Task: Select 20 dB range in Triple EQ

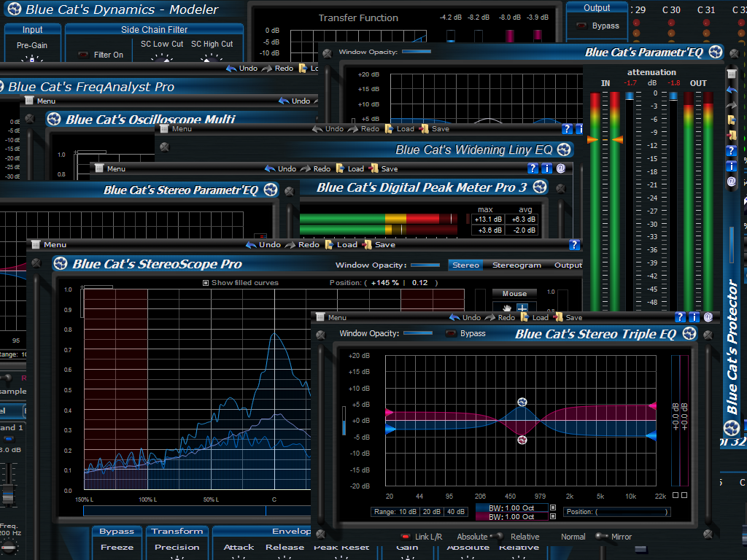Action: [432, 511]
